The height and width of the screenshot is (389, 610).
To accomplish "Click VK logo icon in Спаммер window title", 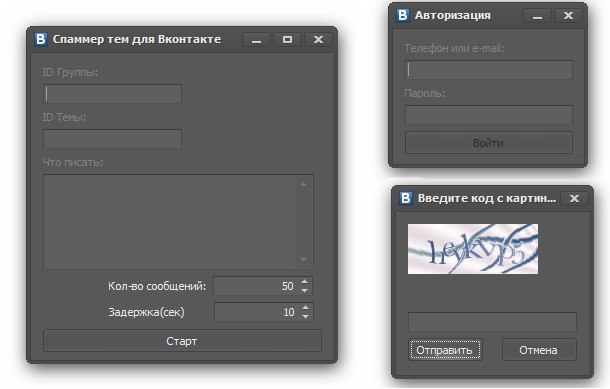I will (x=40, y=39).
